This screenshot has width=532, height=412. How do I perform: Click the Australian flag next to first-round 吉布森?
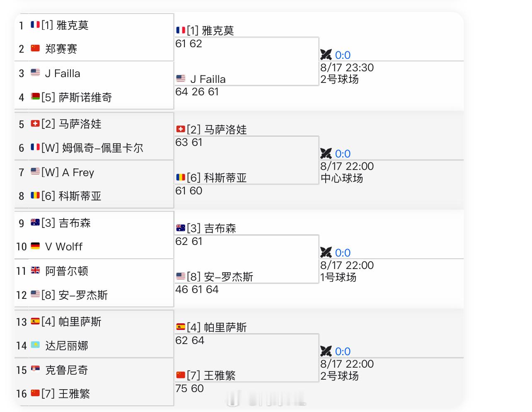tap(35, 223)
